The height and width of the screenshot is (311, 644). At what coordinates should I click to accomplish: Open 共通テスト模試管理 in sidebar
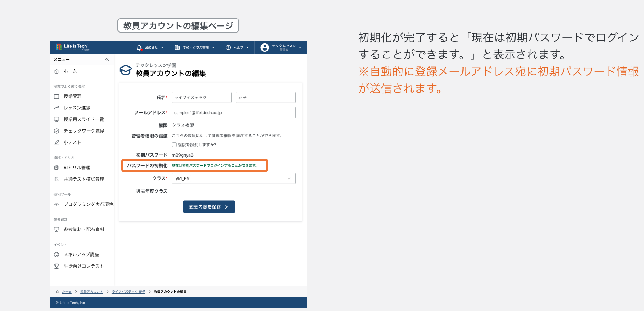pos(84,179)
